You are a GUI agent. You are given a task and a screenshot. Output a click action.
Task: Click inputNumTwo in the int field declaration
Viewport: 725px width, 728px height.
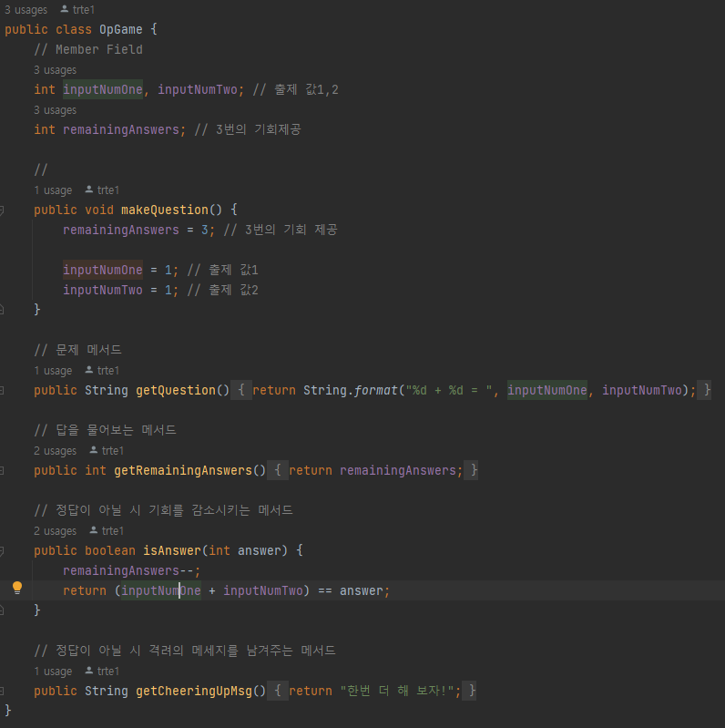coord(198,89)
